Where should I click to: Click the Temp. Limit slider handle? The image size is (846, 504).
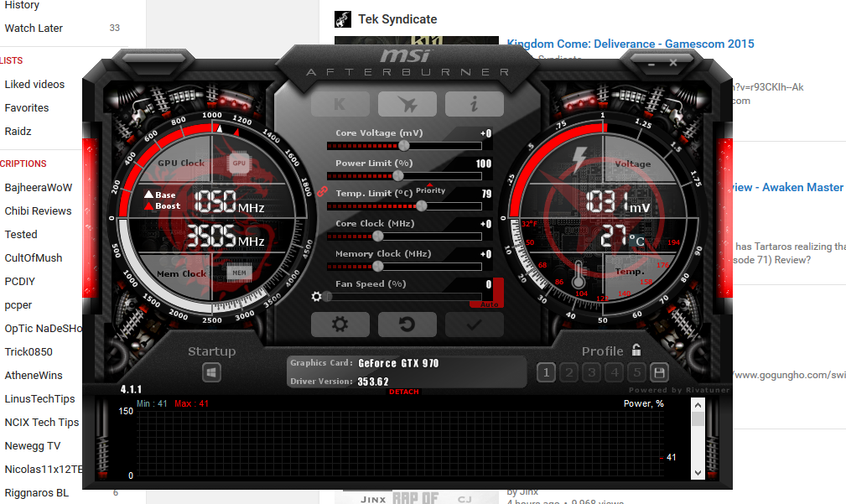pyautogui.click(x=422, y=206)
